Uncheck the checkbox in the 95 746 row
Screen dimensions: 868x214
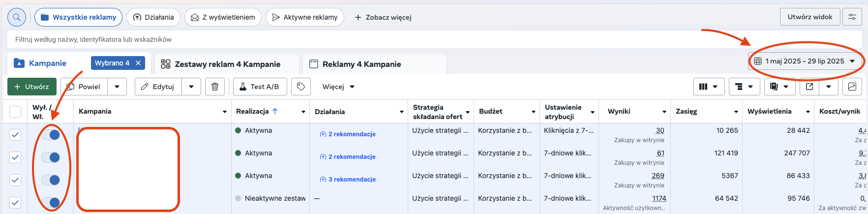click(x=15, y=202)
